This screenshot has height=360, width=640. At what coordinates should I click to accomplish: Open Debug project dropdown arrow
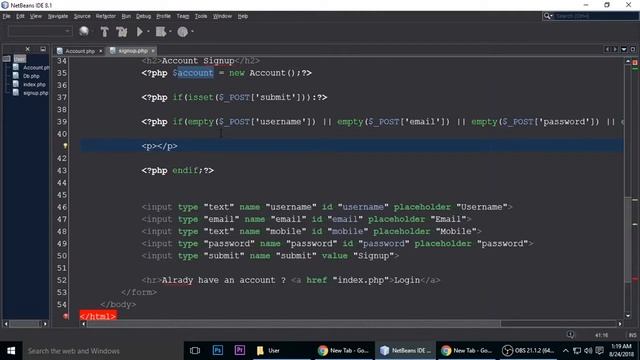[170, 31]
